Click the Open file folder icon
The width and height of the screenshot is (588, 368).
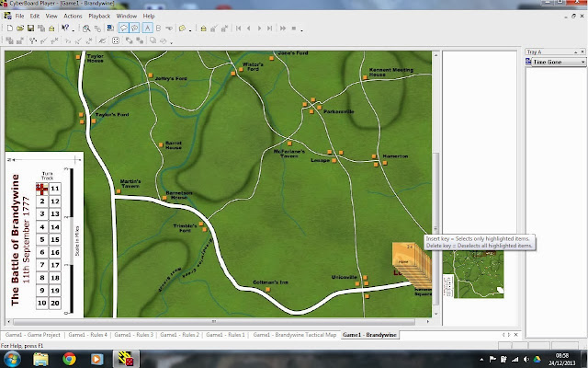pyautogui.click(x=20, y=29)
